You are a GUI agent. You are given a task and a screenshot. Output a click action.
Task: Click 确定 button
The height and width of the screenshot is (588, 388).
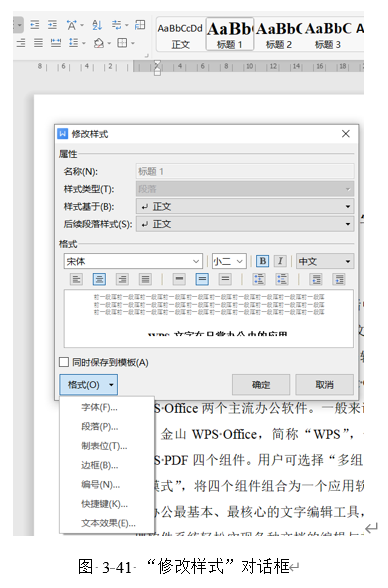[x=261, y=385]
